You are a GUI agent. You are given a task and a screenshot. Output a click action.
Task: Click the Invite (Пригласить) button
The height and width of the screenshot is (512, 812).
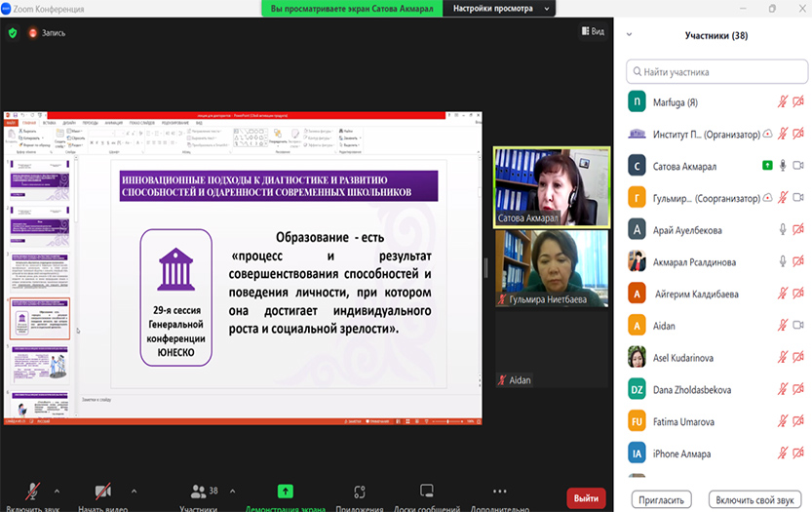tap(662, 498)
